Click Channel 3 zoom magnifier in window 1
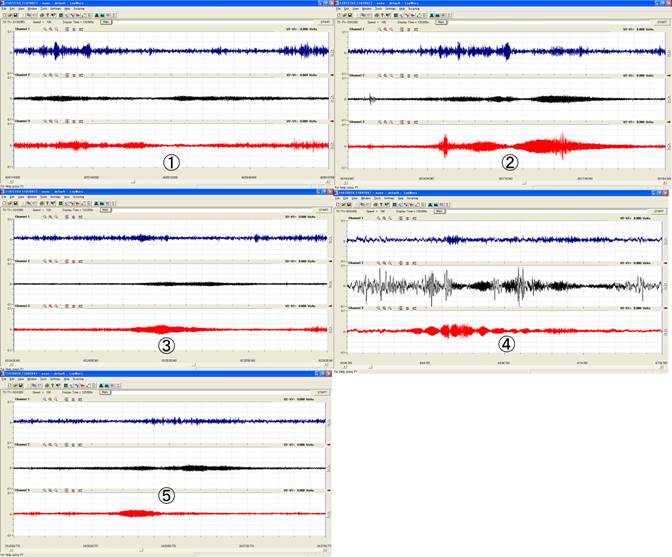 [45, 121]
